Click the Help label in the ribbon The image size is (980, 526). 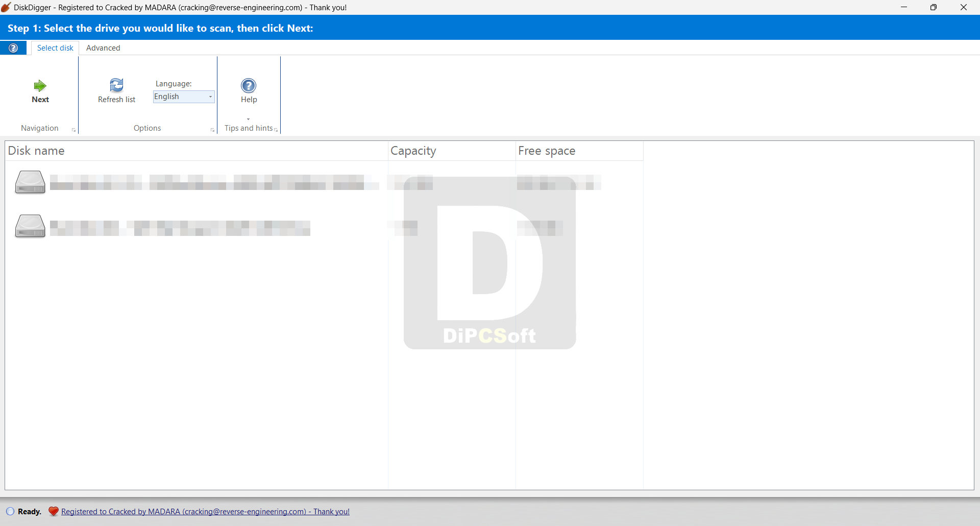tap(249, 100)
